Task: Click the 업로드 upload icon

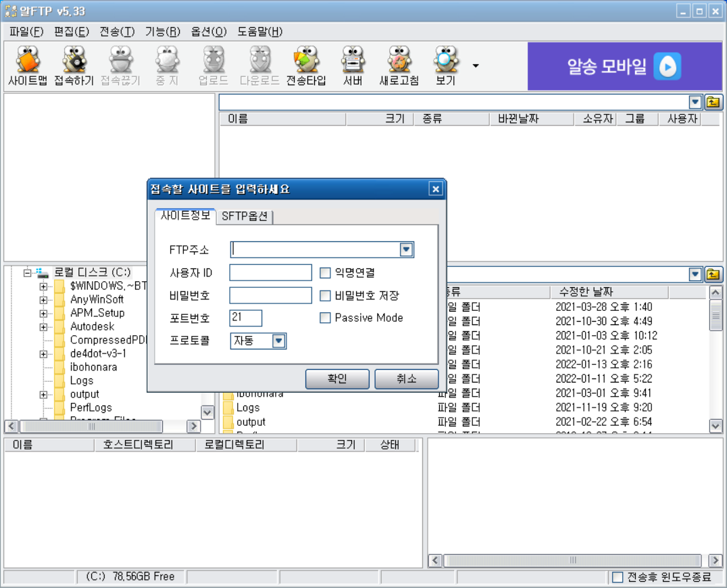Action: [x=214, y=66]
